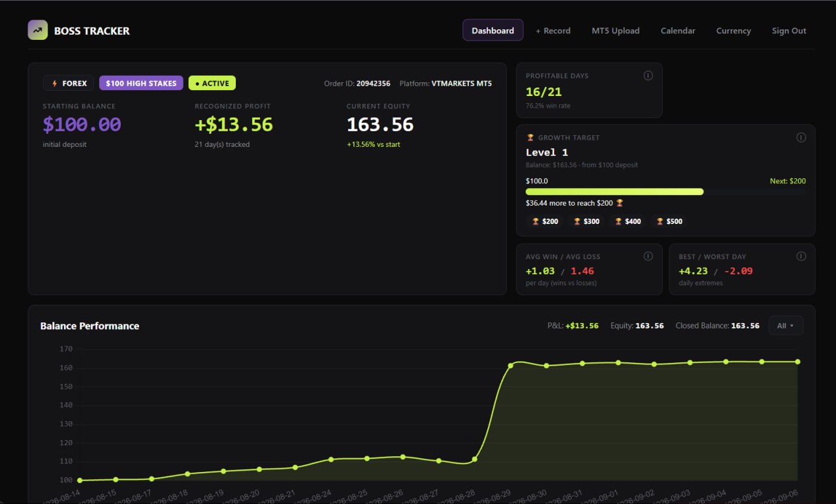Screen dimensions: 836x504
Task: Click the 2026-08-24 chart data point
Action: [331, 460]
